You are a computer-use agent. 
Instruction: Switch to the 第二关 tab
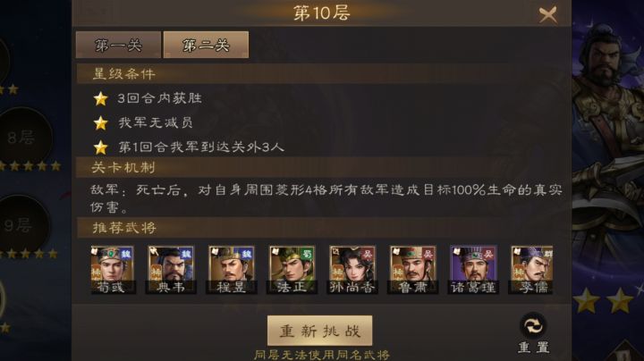(206, 45)
